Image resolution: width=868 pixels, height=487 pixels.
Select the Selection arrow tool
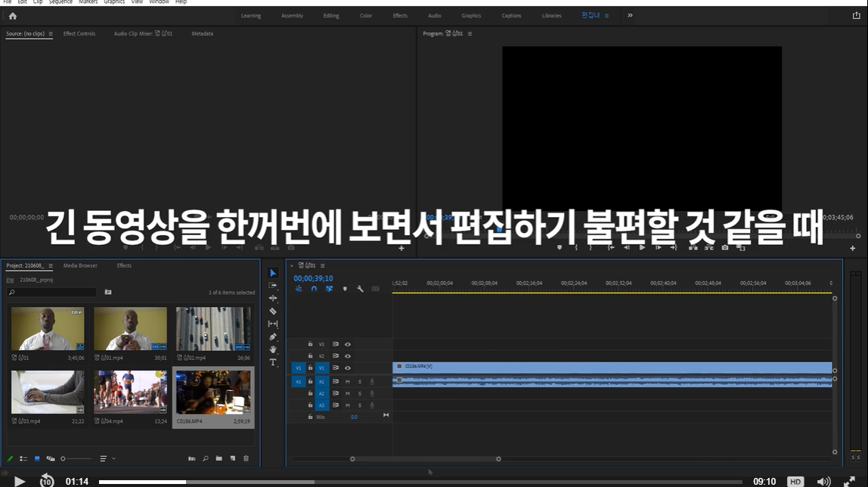[x=273, y=273]
